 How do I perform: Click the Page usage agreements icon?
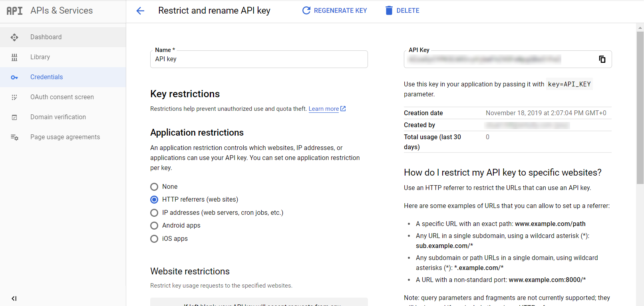pyautogui.click(x=14, y=137)
